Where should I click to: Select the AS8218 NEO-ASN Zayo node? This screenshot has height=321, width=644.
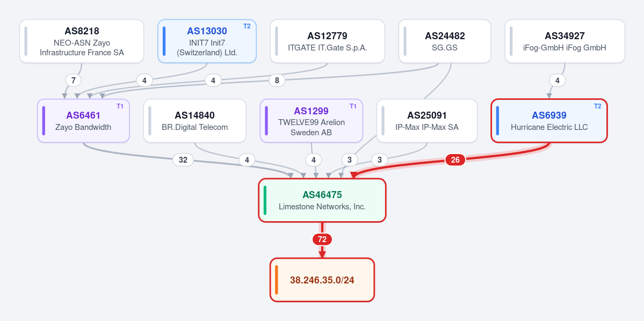82,41
